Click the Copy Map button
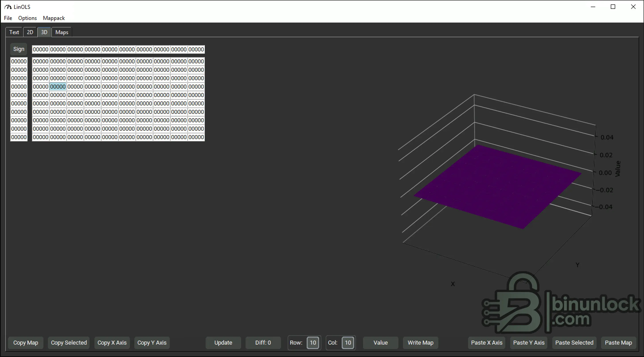644x357 pixels. (x=26, y=343)
